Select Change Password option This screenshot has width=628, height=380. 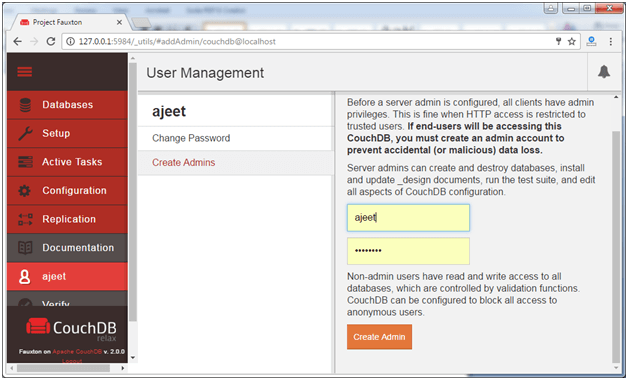(x=236, y=138)
